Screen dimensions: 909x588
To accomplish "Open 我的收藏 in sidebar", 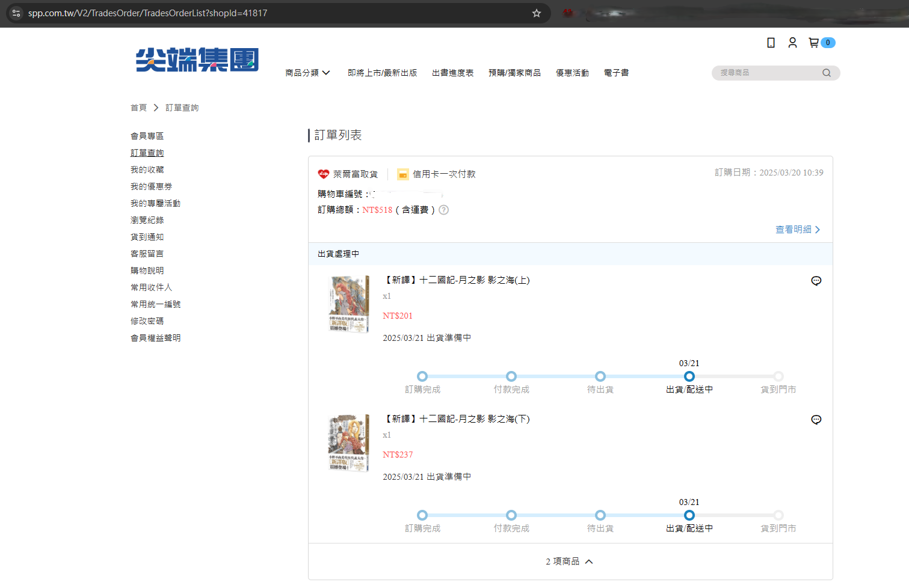I will pyautogui.click(x=147, y=170).
